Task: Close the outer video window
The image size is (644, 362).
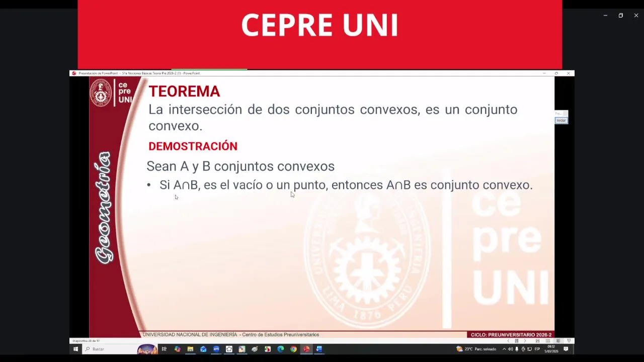Action: [x=636, y=16]
